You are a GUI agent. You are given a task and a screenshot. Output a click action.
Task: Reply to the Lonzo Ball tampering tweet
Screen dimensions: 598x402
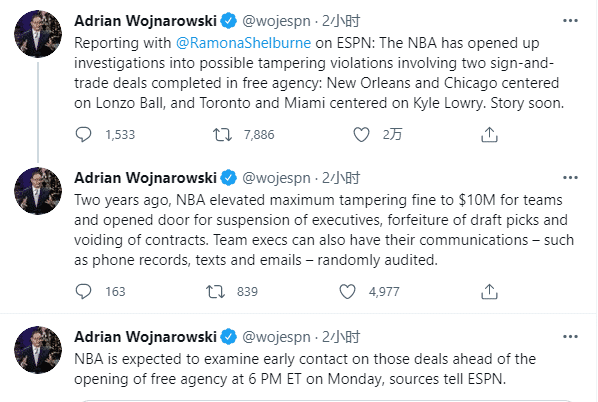(83, 135)
